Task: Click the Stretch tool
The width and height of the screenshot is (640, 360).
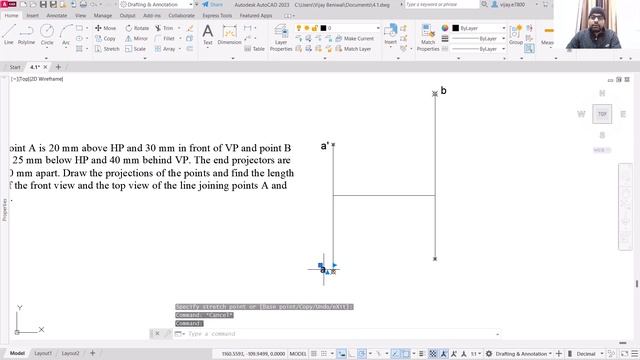Action: 107,49
